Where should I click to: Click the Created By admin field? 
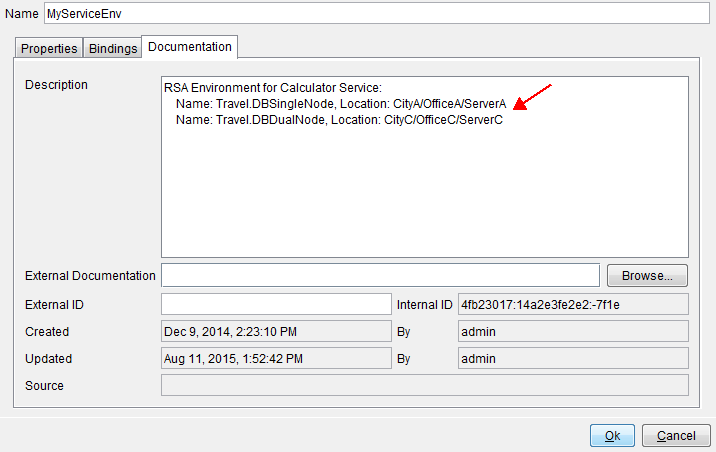572,331
